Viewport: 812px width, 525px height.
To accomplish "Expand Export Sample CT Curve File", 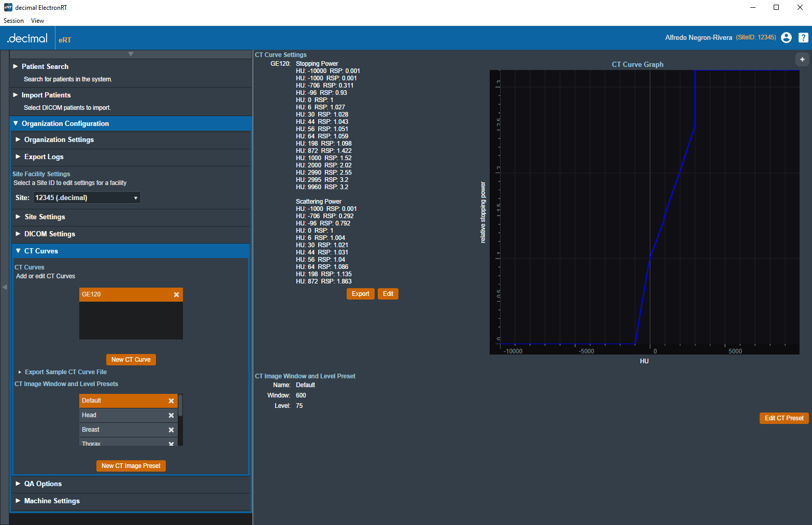I will pyautogui.click(x=65, y=372).
